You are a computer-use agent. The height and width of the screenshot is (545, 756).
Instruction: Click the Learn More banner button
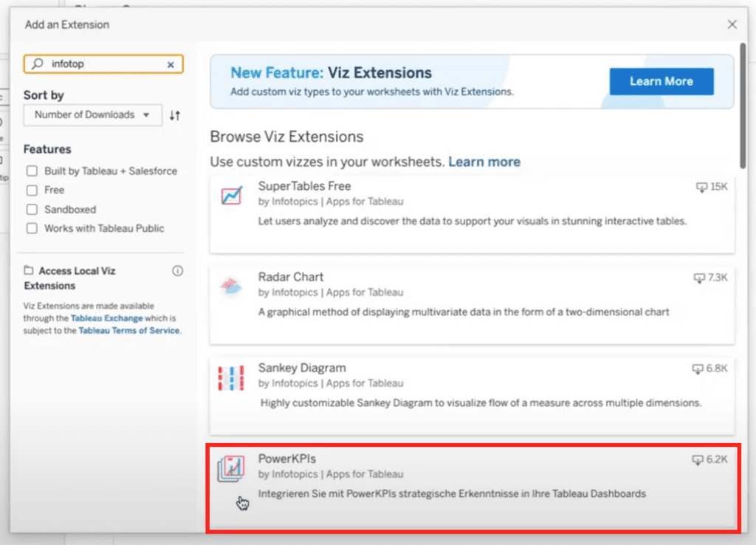point(661,81)
